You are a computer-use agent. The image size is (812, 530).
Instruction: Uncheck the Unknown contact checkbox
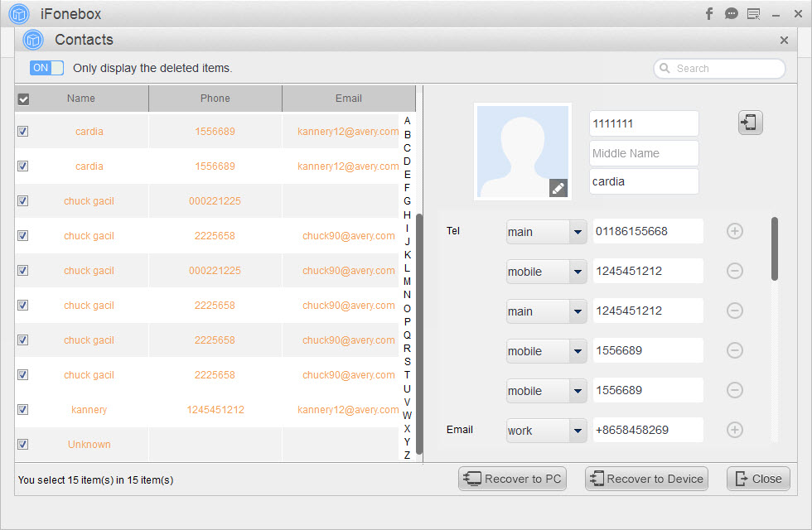[23, 444]
